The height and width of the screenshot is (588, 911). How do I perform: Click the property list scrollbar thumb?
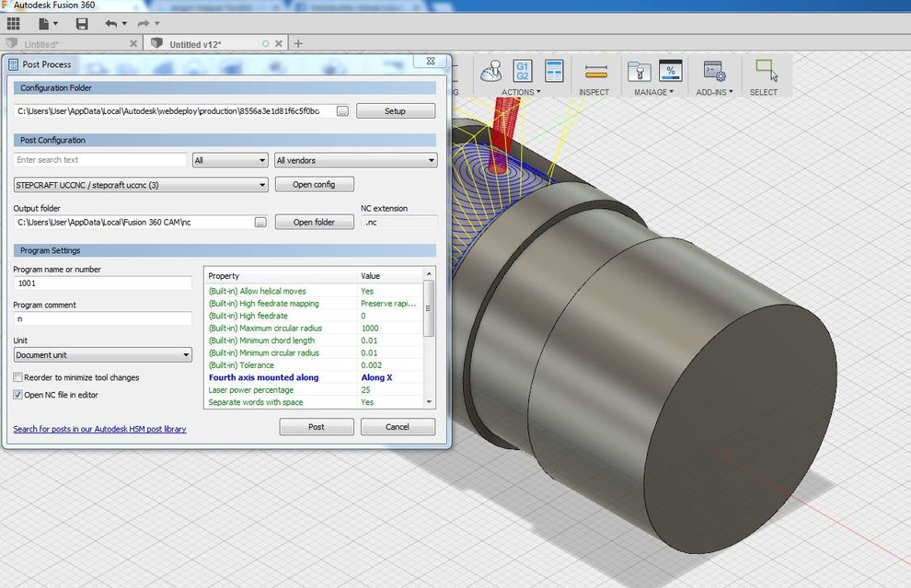pos(429,308)
